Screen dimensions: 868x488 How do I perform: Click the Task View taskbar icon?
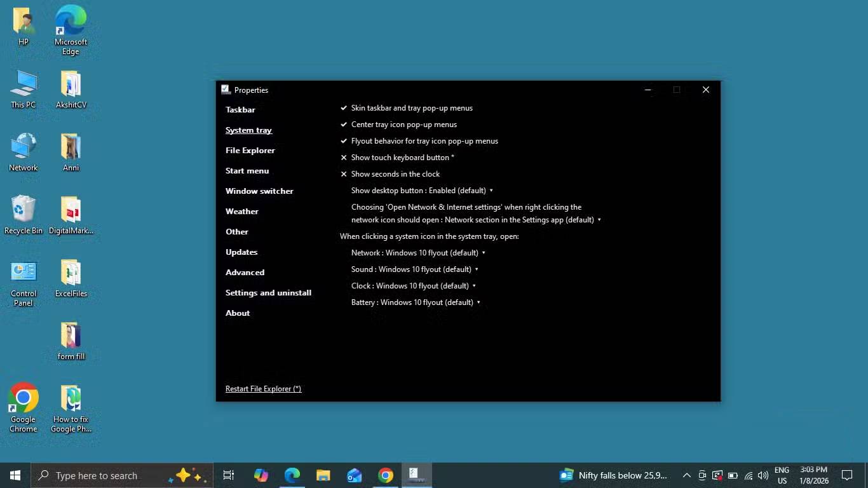pos(229,475)
